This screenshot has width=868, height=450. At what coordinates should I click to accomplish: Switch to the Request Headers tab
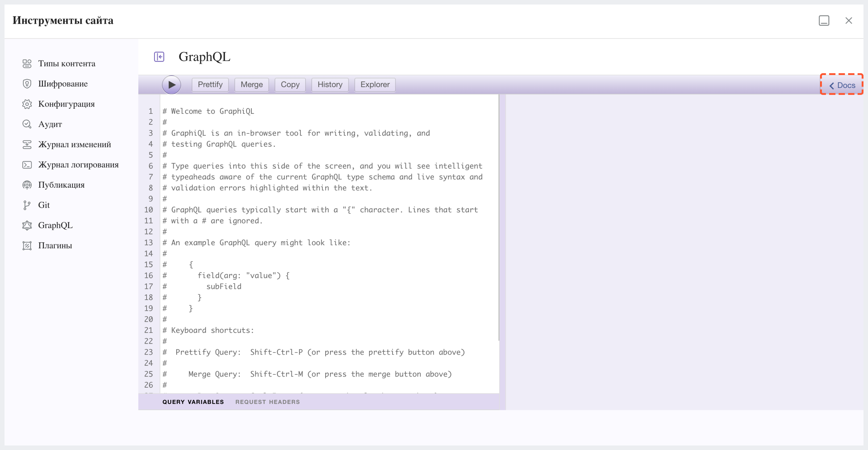tap(268, 402)
